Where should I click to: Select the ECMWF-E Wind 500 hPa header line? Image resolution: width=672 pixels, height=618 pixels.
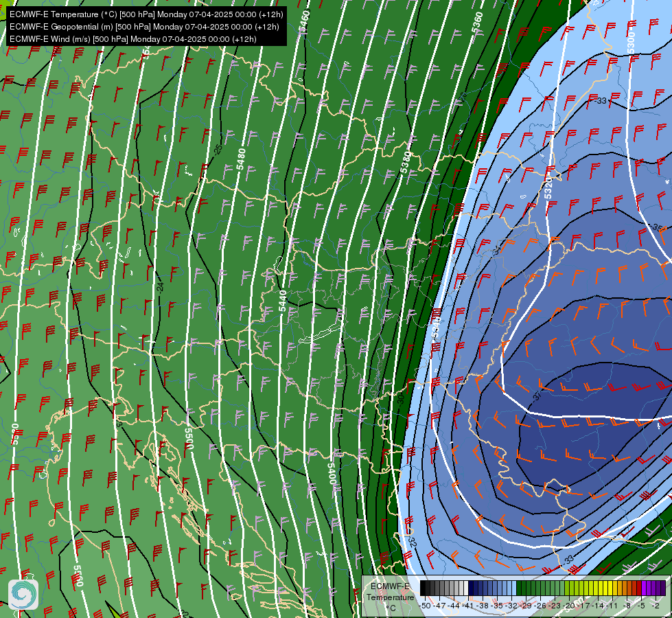point(133,39)
